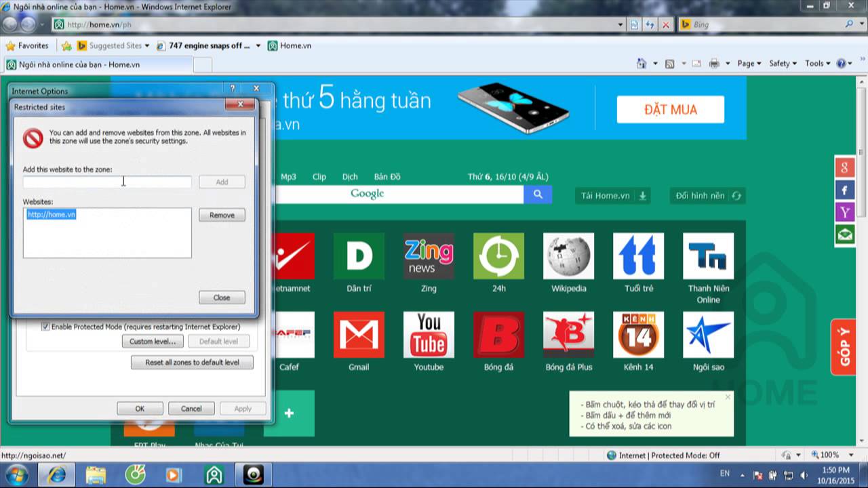This screenshot has height=488, width=868.
Task: Click the green plus add-site tile
Action: click(x=290, y=413)
